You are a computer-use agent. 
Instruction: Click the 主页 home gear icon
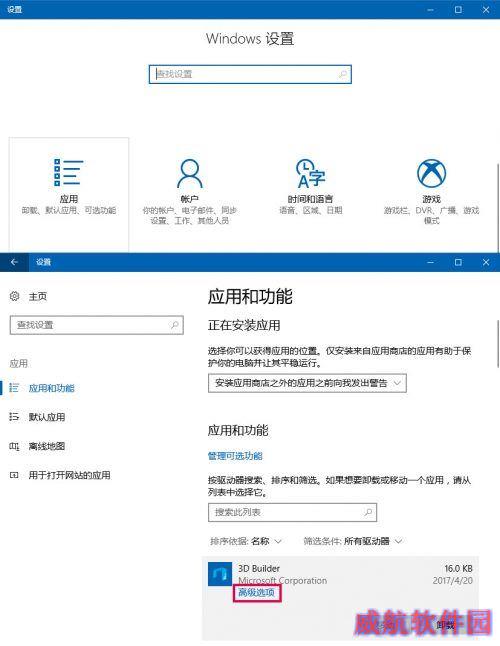[14, 296]
